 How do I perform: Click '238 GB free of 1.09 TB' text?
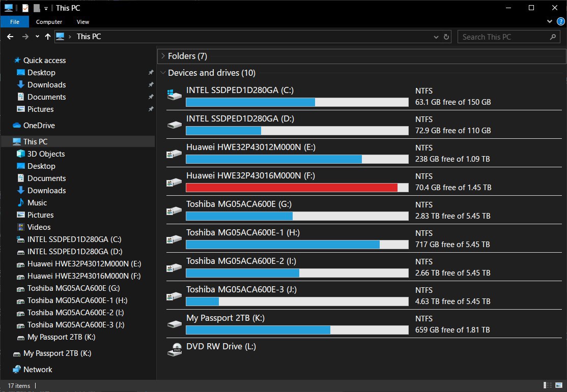pyautogui.click(x=452, y=159)
